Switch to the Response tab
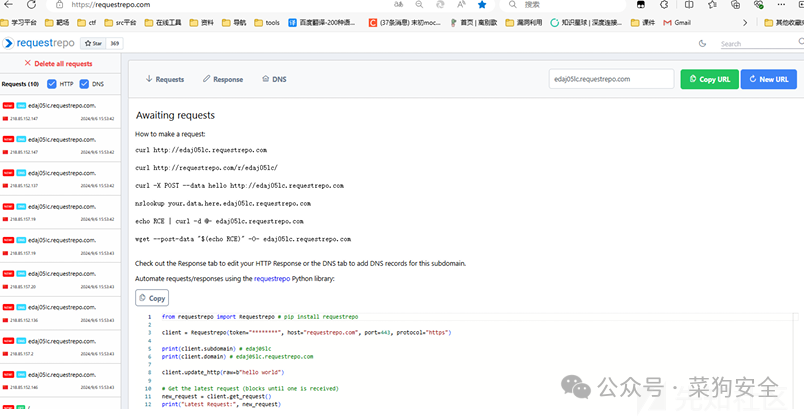The width and height of the screenshot is (804, 419). coord(223,79)
